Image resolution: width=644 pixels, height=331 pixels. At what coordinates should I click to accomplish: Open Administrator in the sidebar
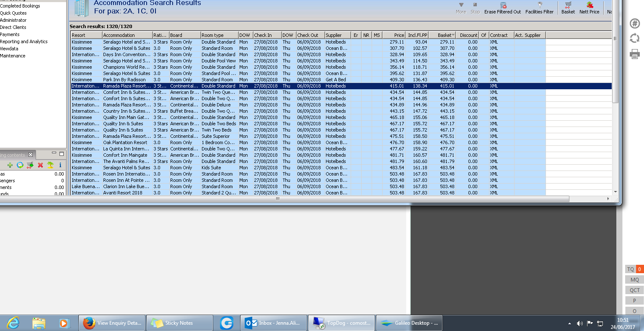click(x=13, y=20)
